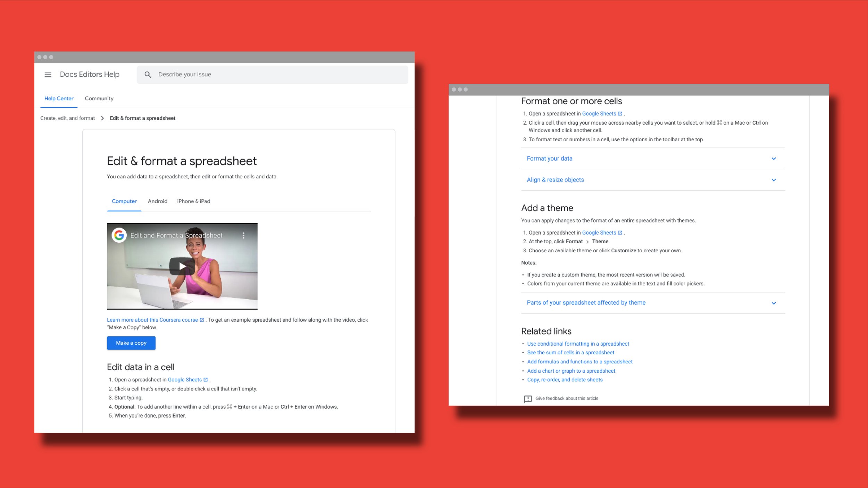Click the search magnifier icon
868x488 pixels.
click(148, 75)
